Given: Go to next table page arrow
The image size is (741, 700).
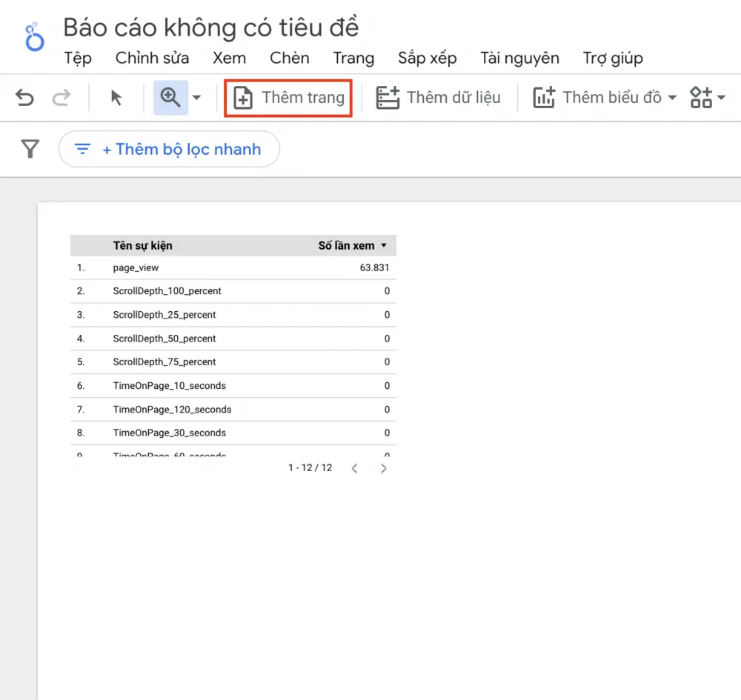Looking at the screenshot, I should (x=383, y=469).
